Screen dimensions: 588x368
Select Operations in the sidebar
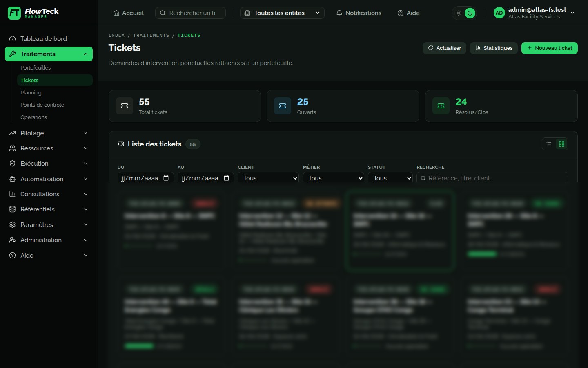(x=33, y=117)
